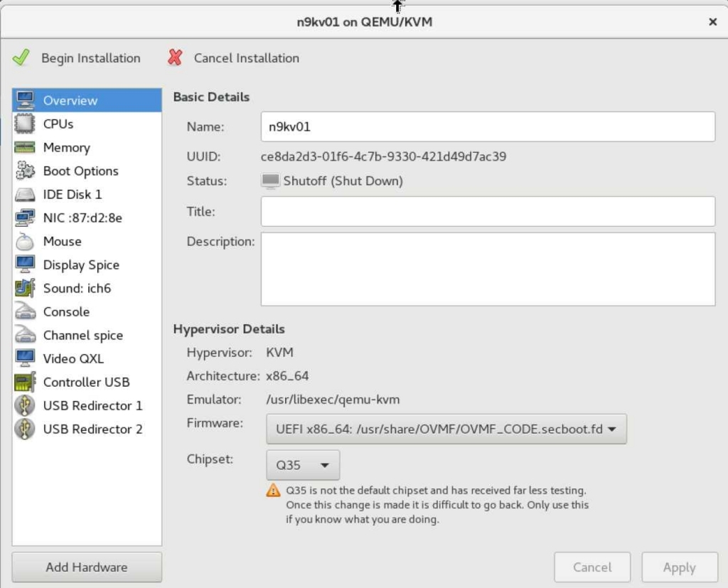The height and width of the screenshot is (588, 728).
Task: Select the CPUs chip icon
Action: click(25, 124)
